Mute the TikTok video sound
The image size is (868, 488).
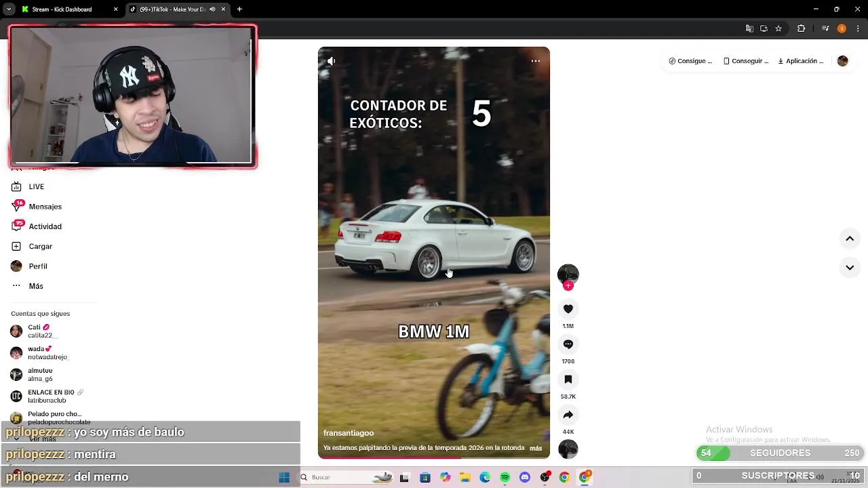331,61
